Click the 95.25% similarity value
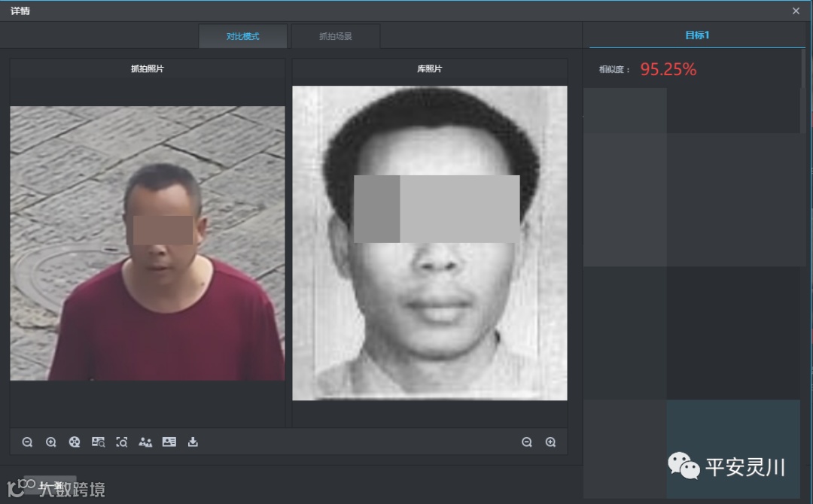This screenshot has height=504, width=813. (668, 69)
